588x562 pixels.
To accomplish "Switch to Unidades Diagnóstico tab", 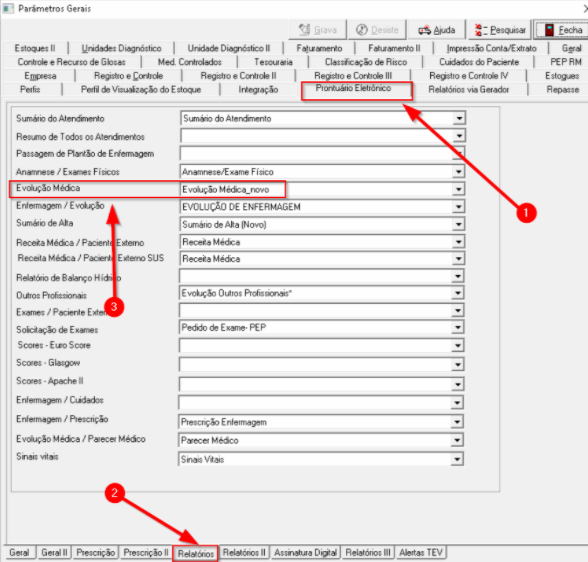I will tap(122, 48).
